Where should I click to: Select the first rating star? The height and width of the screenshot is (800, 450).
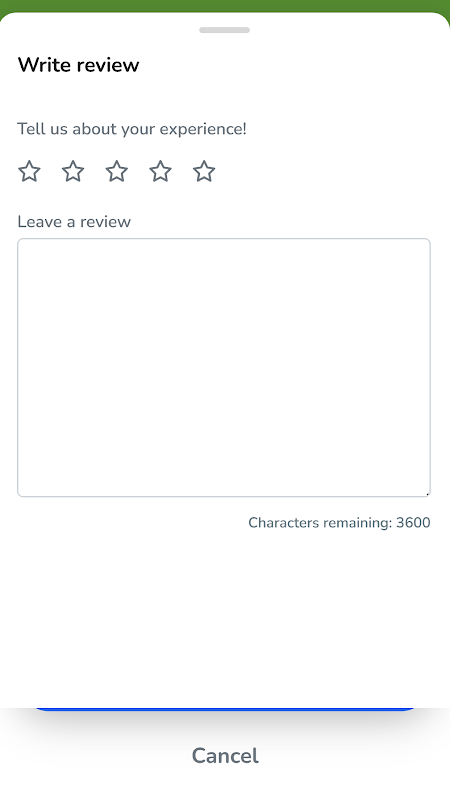(x=29, y=171)
